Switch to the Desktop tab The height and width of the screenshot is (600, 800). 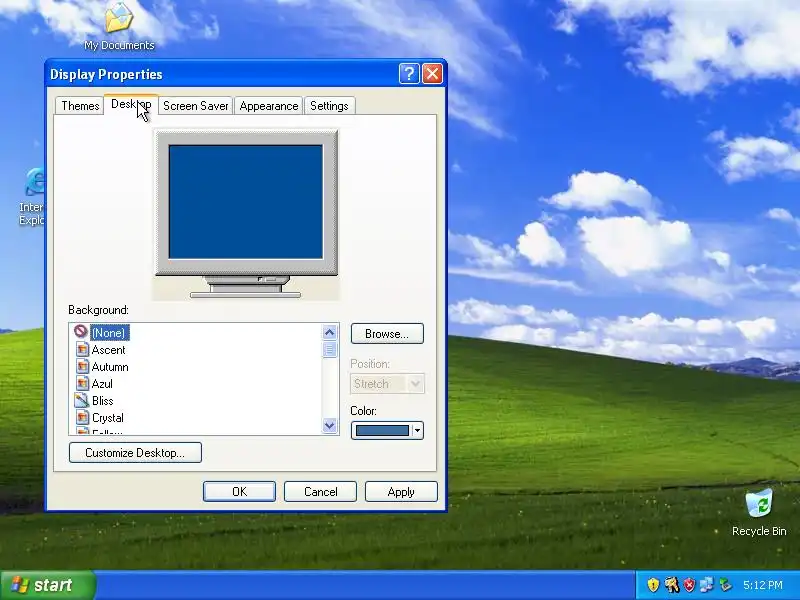pyautogui.click(x=131, y=104)
